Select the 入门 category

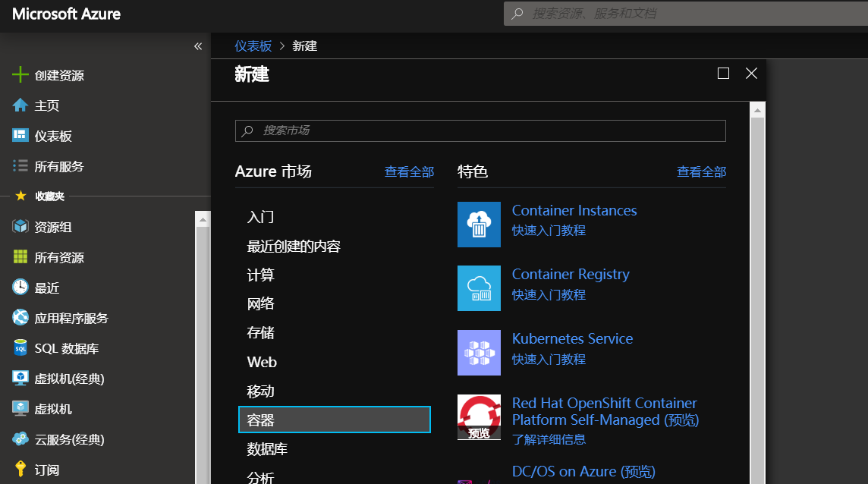[260, 216]
